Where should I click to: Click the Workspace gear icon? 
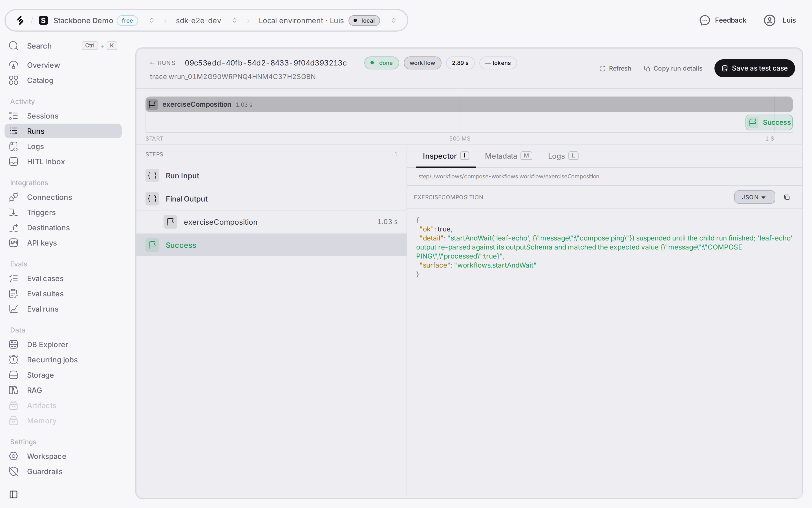click(14, 456)
